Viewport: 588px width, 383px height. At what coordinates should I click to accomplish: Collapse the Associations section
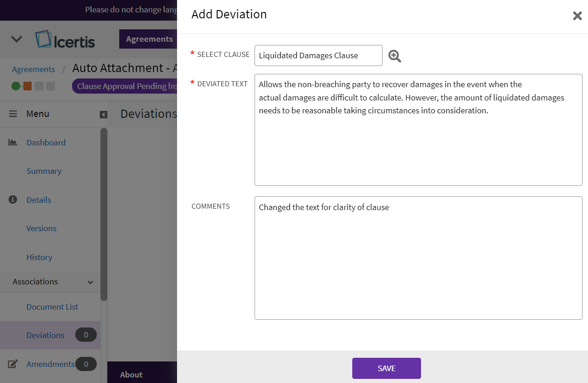click(90, 282)
